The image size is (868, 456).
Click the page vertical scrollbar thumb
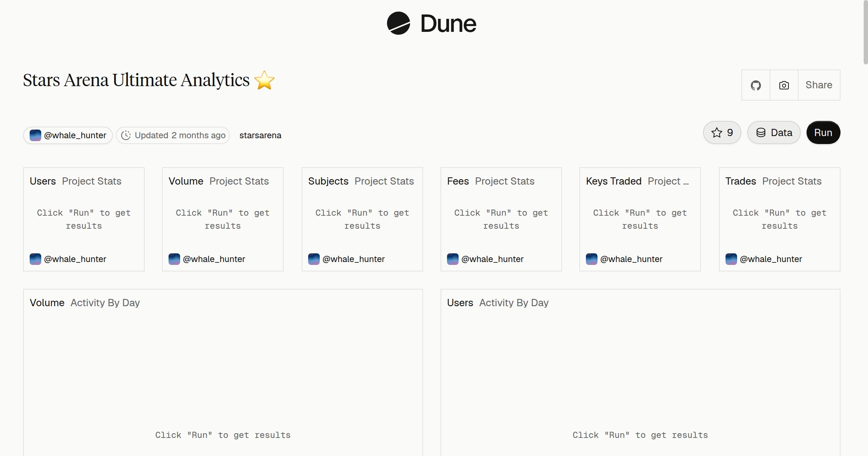click(x=865, y=33)
